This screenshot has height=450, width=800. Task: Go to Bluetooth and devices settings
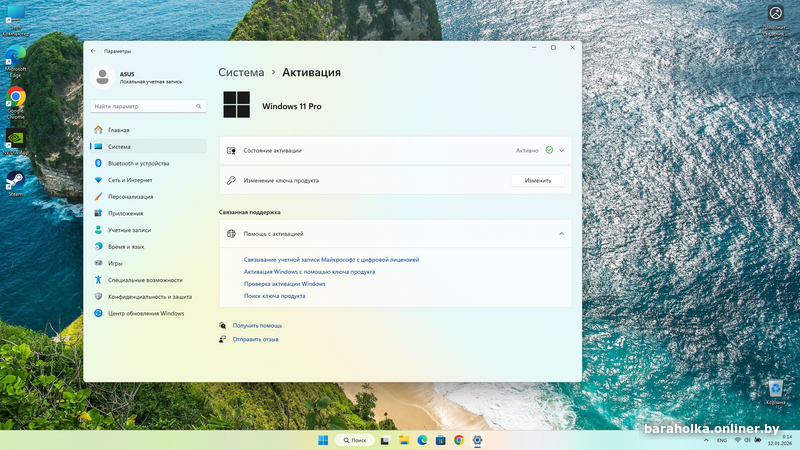point(138,163)
